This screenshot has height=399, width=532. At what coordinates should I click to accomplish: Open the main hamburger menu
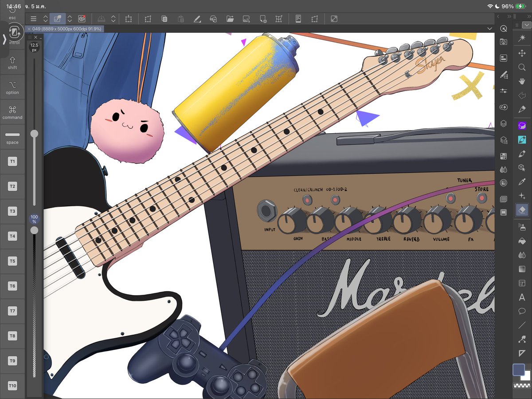pyautogui.click(x=34, y=19)
